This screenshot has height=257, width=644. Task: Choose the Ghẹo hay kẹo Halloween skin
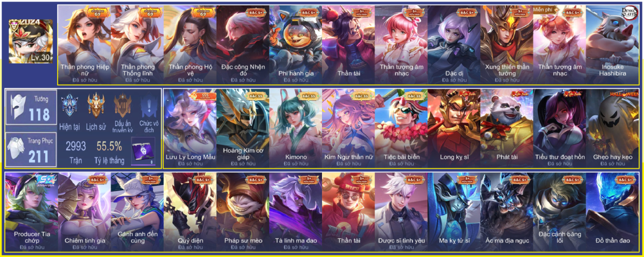pos(612,128)
